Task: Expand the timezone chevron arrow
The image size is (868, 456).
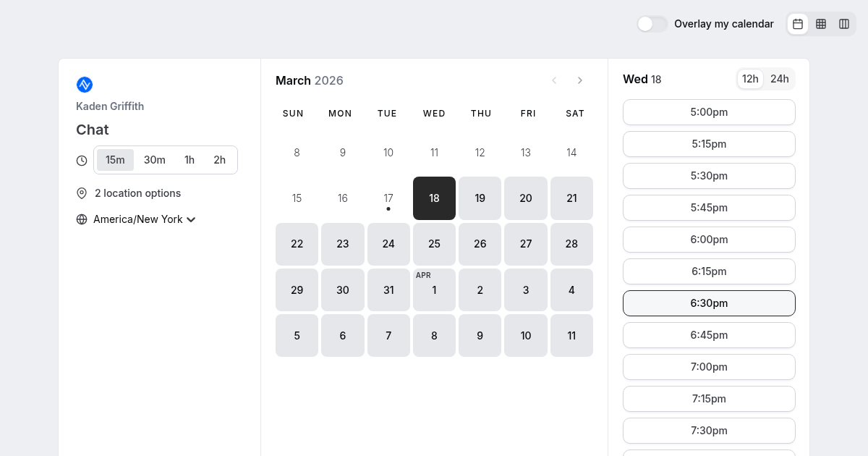Action: click(191, 219)
